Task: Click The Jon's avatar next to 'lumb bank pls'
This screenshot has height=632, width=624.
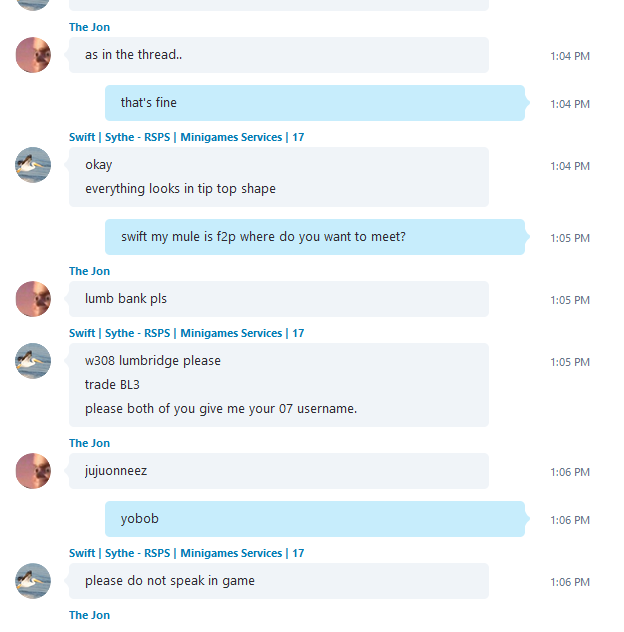Action: pos(33,299)
